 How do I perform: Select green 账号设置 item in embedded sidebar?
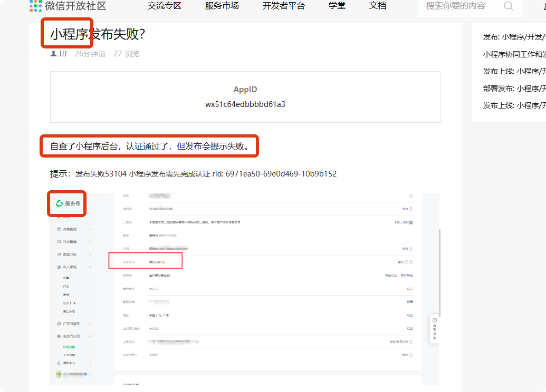click(69, 347)
